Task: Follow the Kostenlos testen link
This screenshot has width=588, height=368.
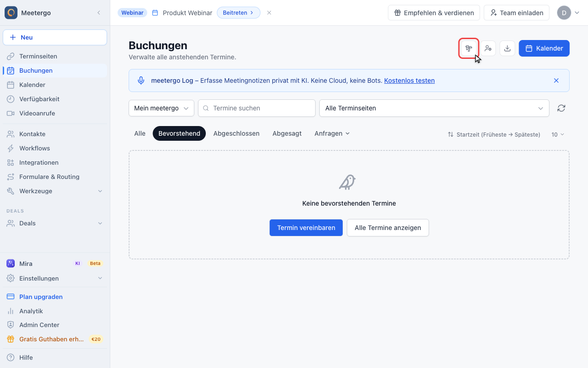Action: 409,80
